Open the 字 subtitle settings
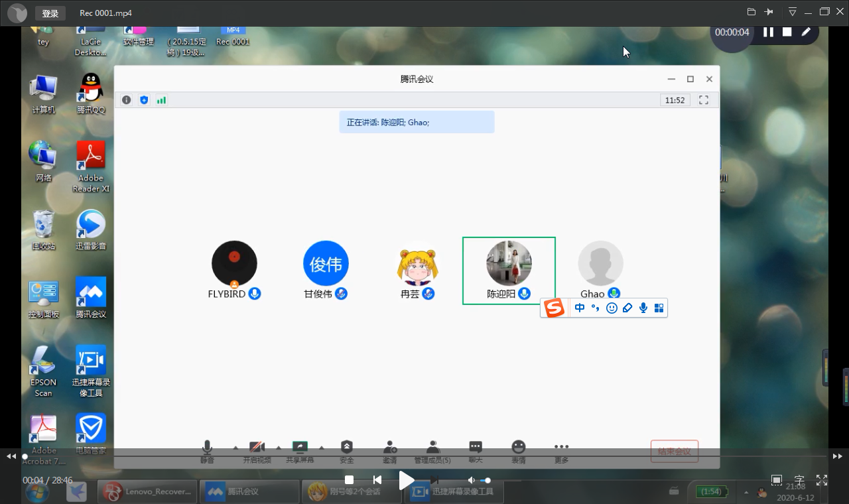The height and width of the screenshot is (504, 849). click(799, 480)
